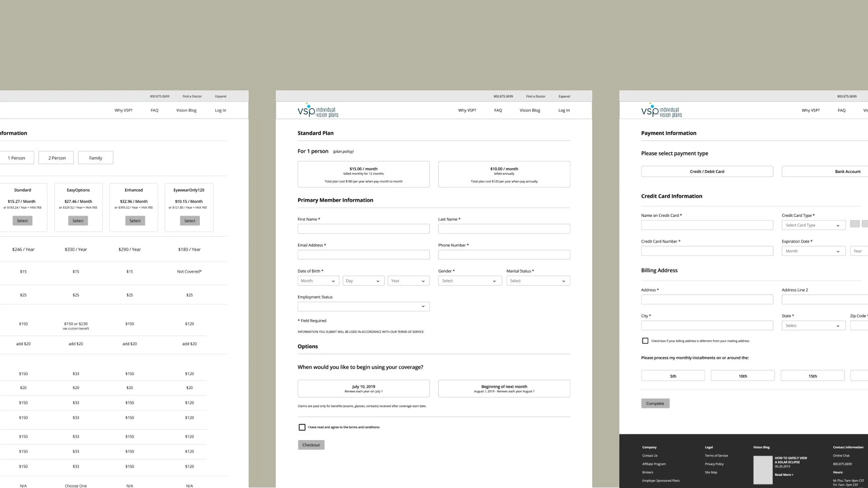This screenshot has width=868, height=488.
Task: Click the Checkout button
Action: click(x=311, y=445)
